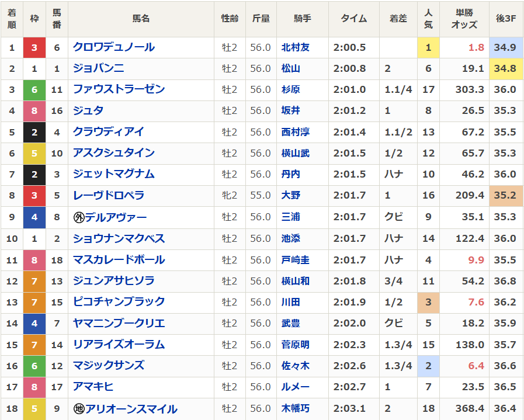The height and width of the screenshot is (420, 524).
Task: Click the タイム column header
Action: [354, 19]
